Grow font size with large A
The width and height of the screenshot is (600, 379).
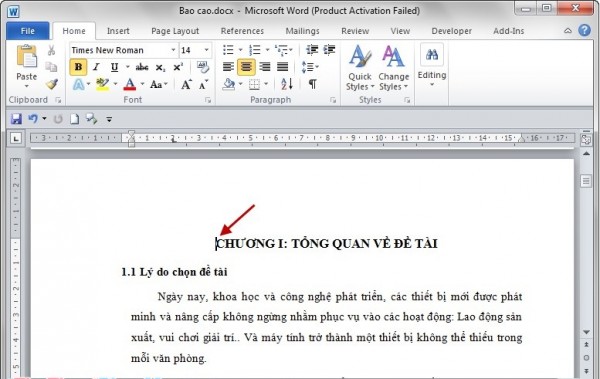tap(186, 84)
